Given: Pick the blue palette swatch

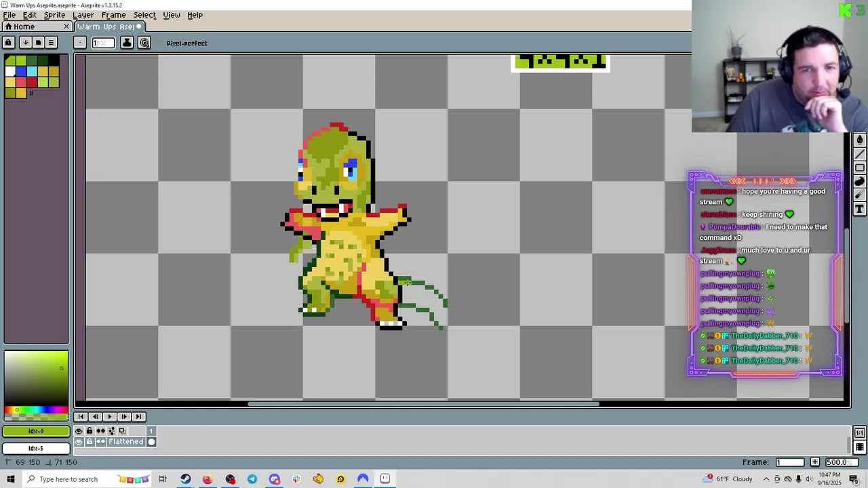Looking at the screenshot, I should (x=21, y=71).
